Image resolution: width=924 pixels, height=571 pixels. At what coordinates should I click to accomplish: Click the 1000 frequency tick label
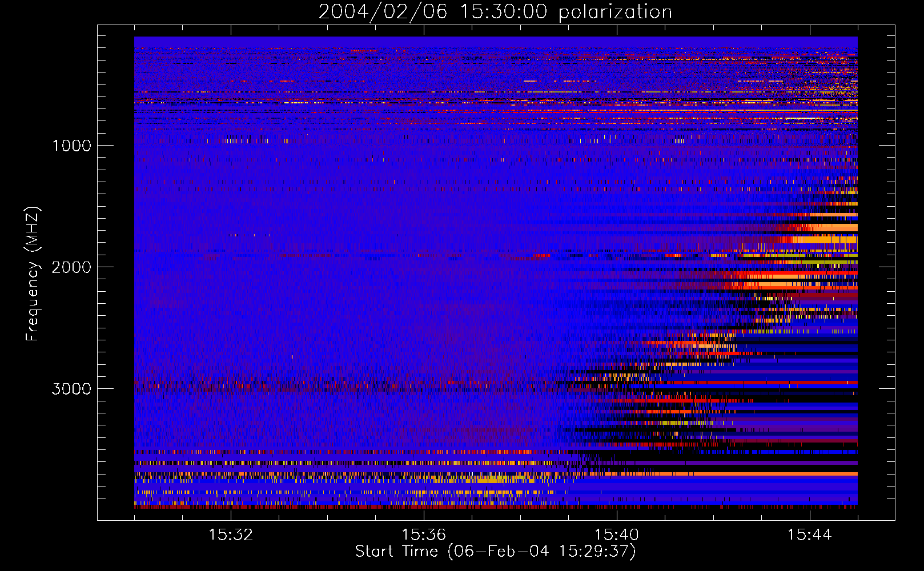coord(71,146)
